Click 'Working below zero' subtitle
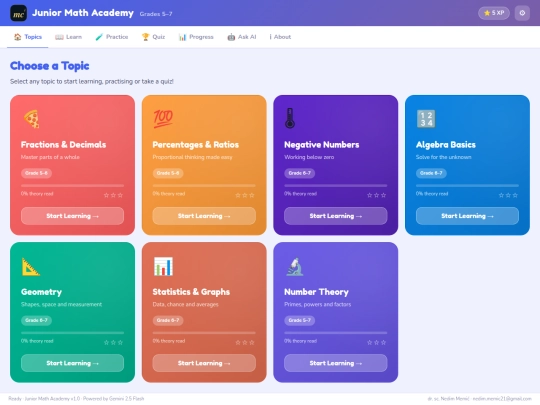 309,157
